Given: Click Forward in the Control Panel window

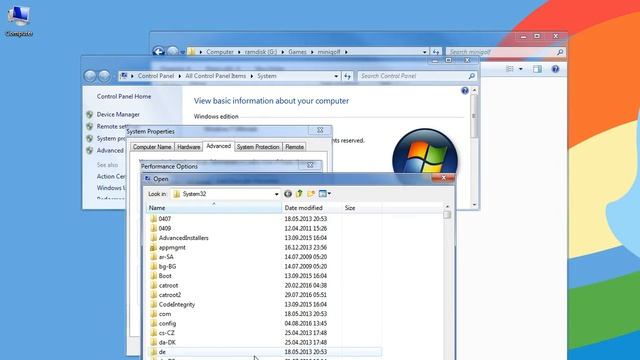Looking at the screenshot, I should tap(104, 76).
